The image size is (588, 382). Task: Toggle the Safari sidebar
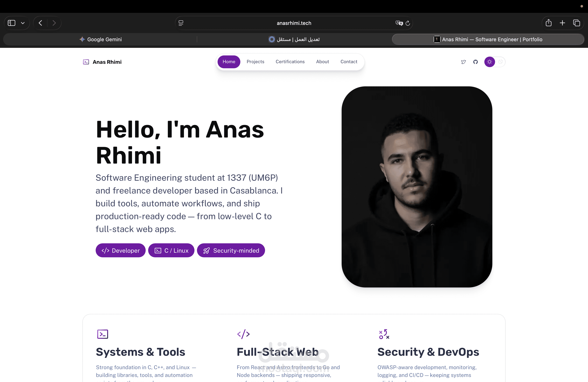point(12,23)
